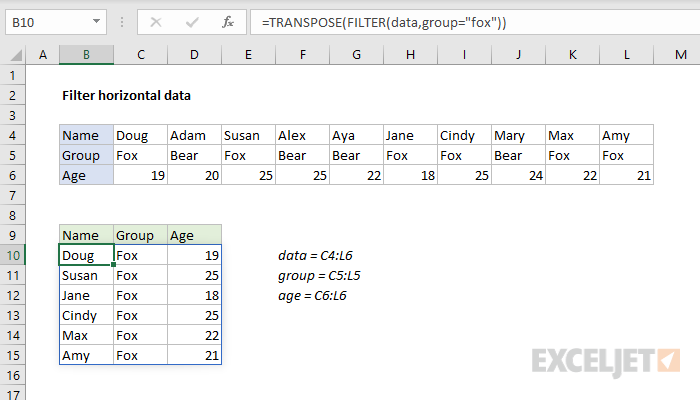The height and width of the screenshot is (400, 700).
Task: Click the formula bar resize dots handle
Action: [122, 22]
